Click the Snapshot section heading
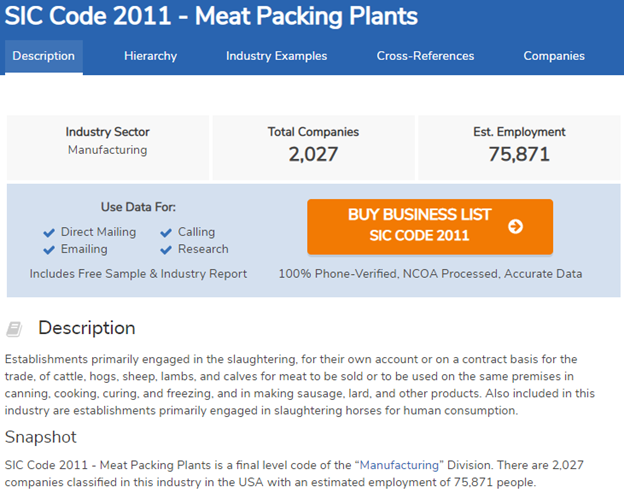 point(41,437)
